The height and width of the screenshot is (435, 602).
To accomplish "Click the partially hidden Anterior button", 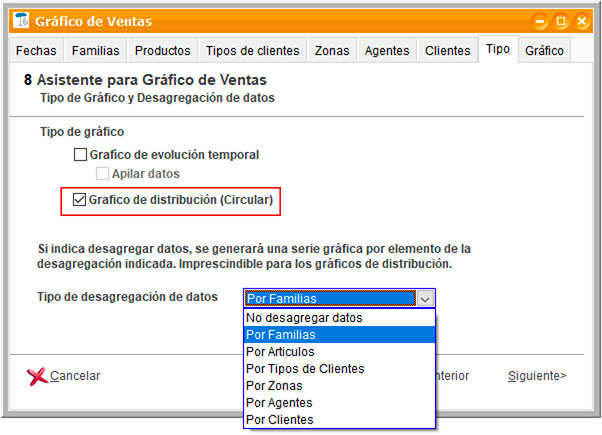I will pyautogui.click(x=452, y=375).
